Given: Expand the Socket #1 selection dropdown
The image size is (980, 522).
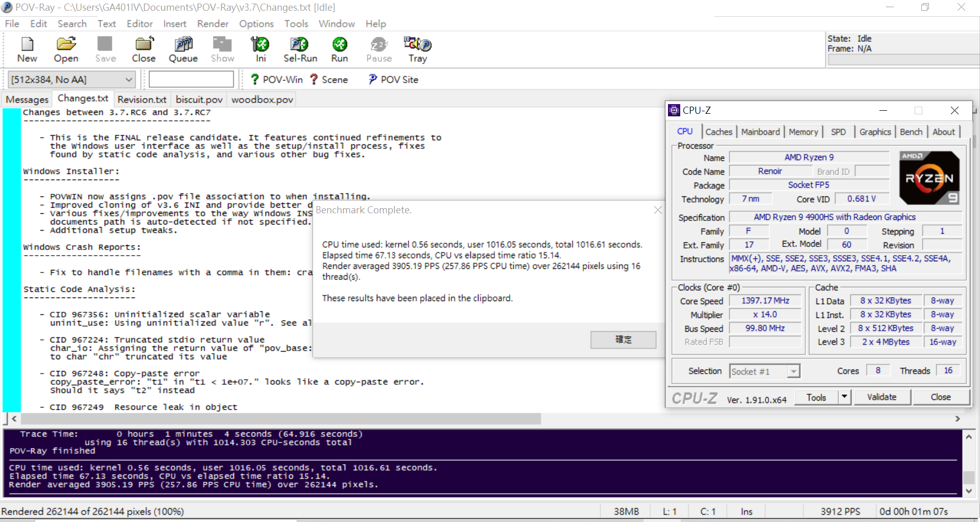Looking at the screenshot, I should coord(793,371).
